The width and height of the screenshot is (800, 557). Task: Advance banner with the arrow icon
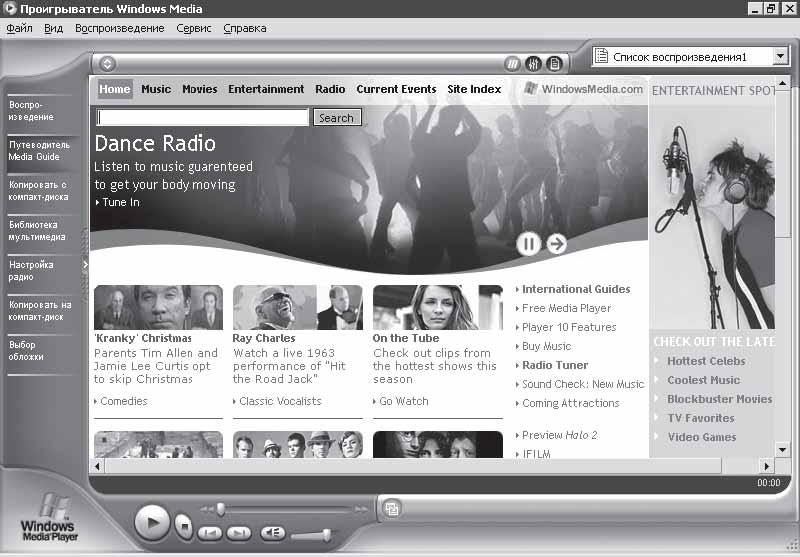[x=557, y=244]
